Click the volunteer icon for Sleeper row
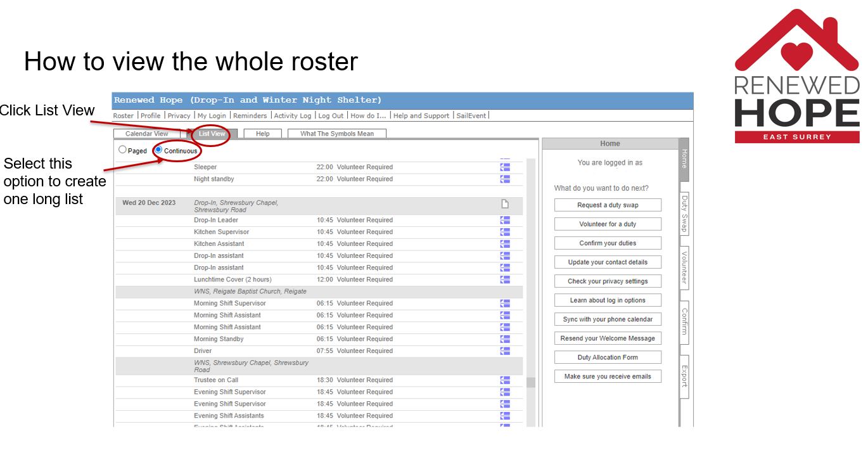 click(505, 167)
